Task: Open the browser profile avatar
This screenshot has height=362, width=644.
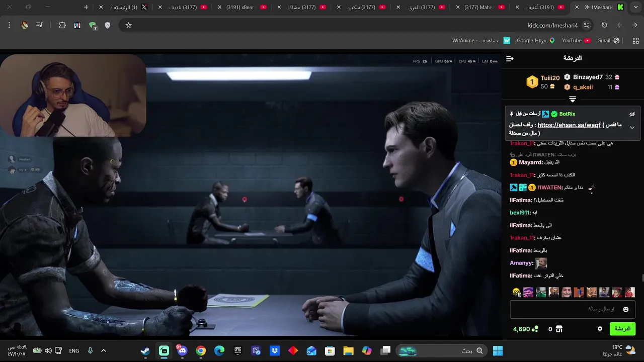Action: (x=25, y=25)
